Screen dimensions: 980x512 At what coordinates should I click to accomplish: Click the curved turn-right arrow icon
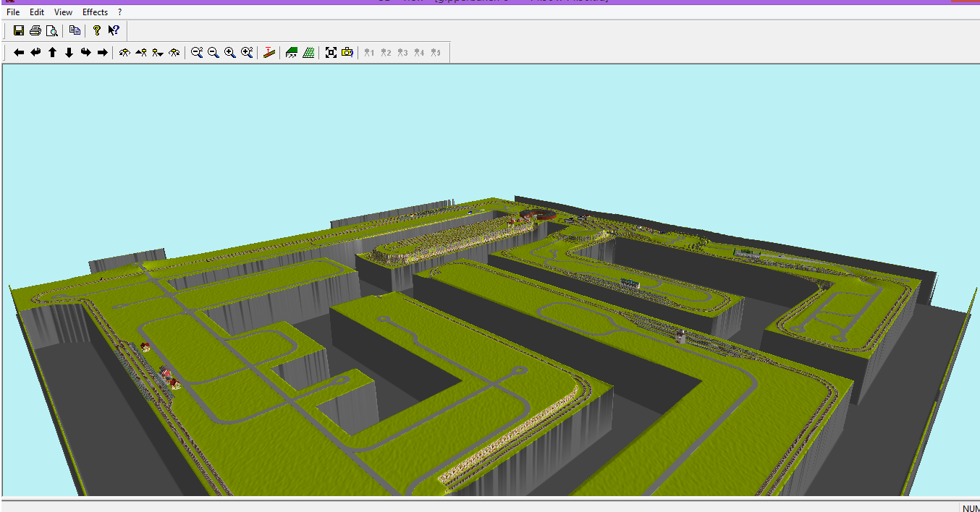pos(85,53)
